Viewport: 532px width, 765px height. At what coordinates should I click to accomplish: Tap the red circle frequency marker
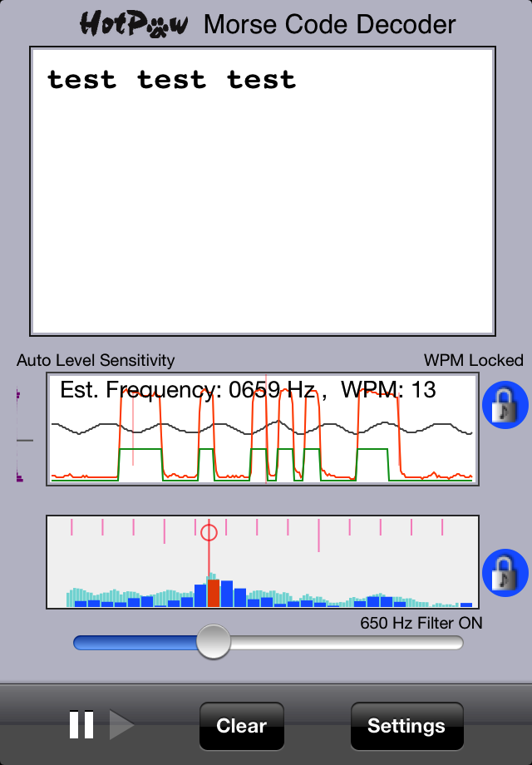tap(209, 532)
